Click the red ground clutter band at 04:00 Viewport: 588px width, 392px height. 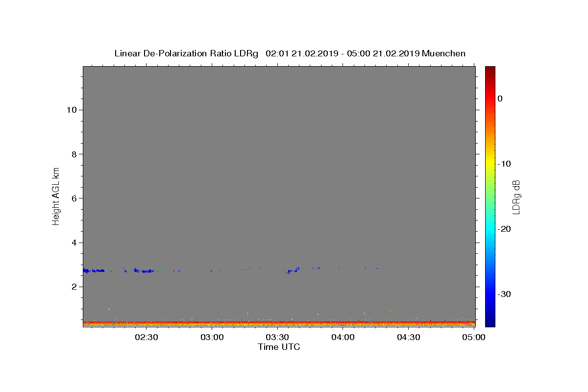tap(343, 322)
